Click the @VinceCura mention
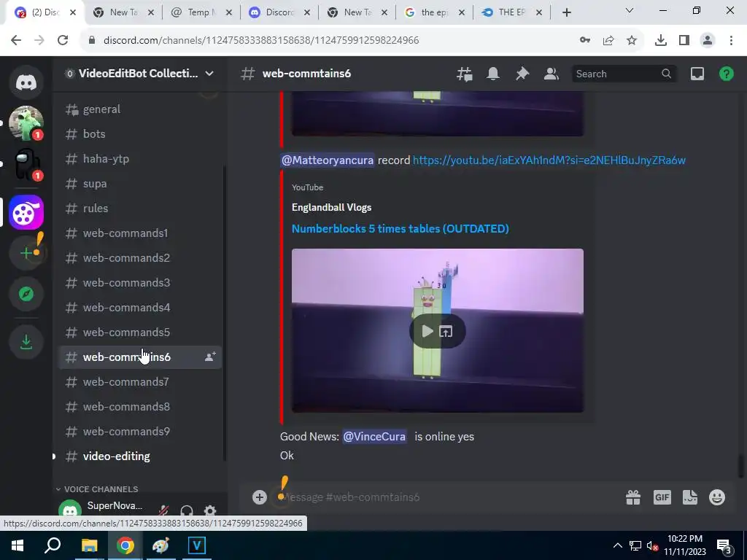The height and width of the screenshot is (560, 747). 374,436
